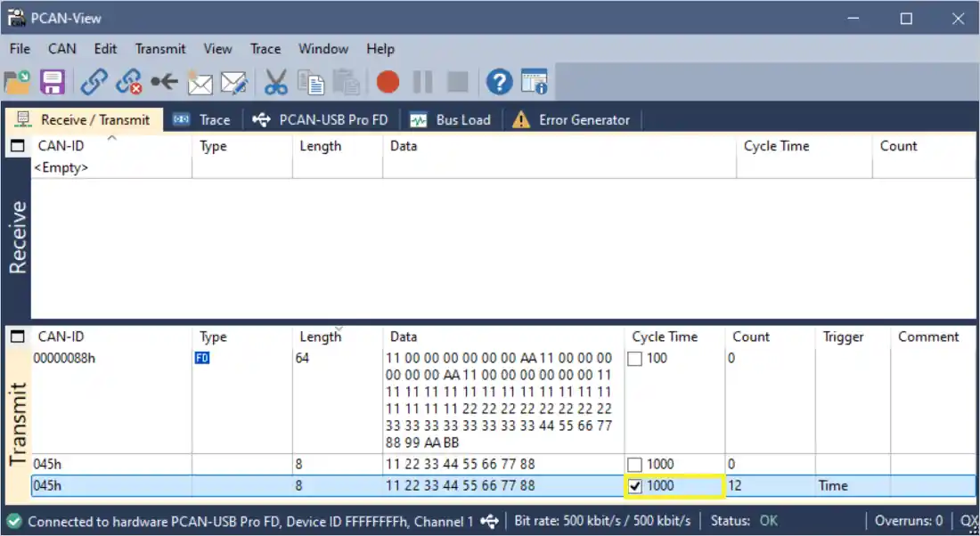Click the Connect chain-link icon
Viewport: 980px width, 536px height.
[94, 82]
